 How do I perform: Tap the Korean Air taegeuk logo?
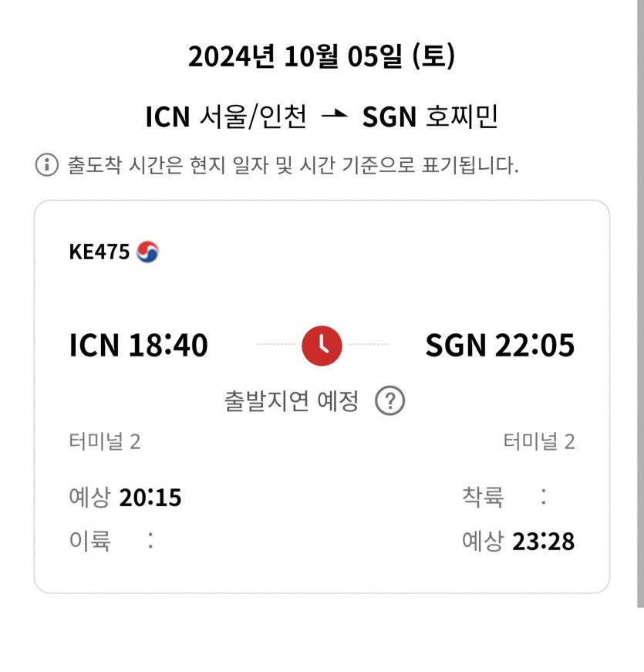[x=147, y=252]
